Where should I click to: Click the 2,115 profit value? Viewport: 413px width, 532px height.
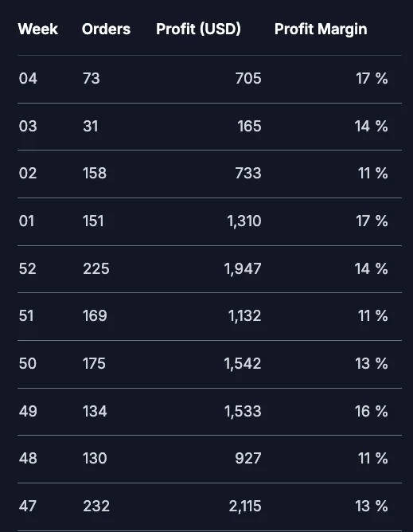point(245,507)
